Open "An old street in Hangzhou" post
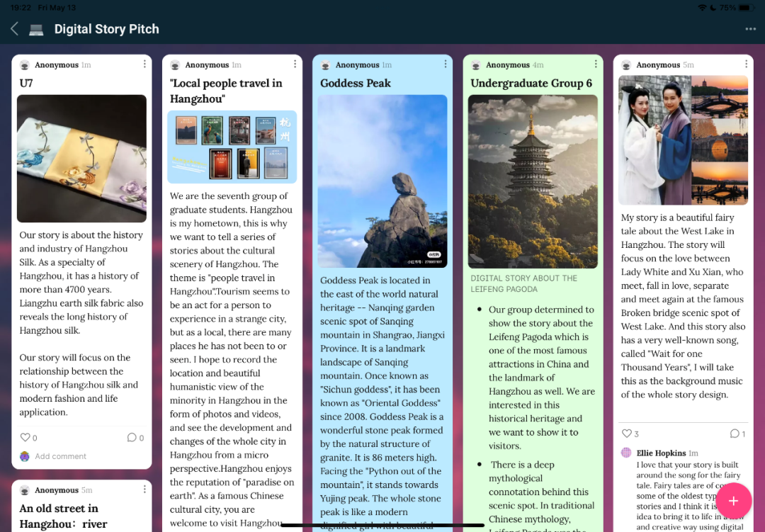 click(64, 516)
